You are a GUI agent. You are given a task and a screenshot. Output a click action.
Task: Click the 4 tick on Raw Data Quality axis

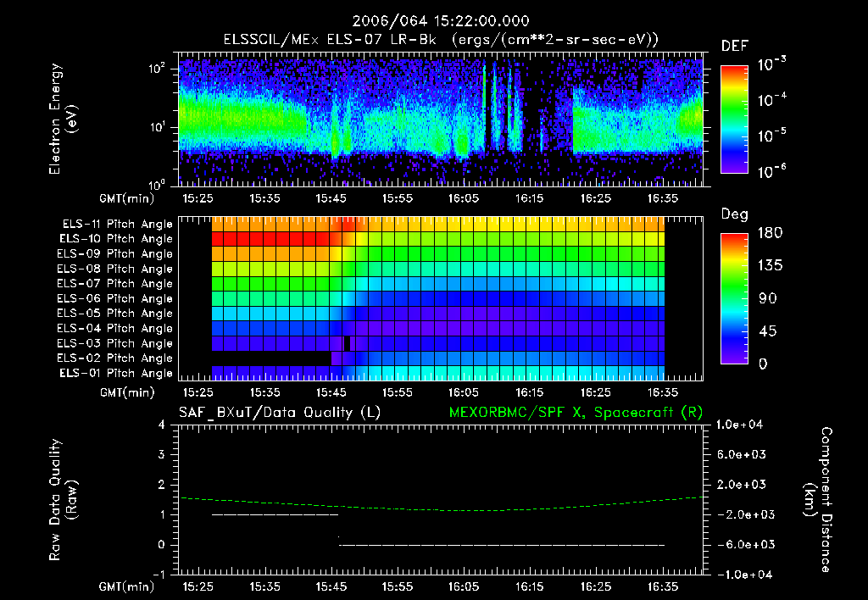tap(162, 425)
